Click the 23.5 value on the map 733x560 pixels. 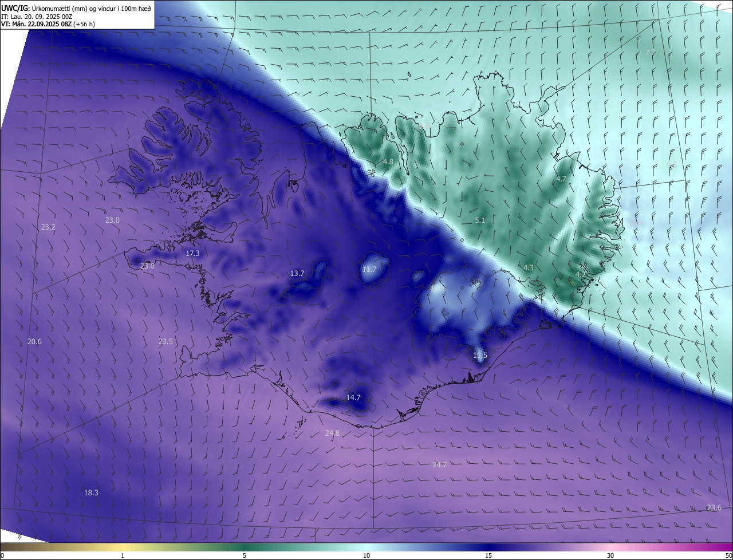pos(165,341)
